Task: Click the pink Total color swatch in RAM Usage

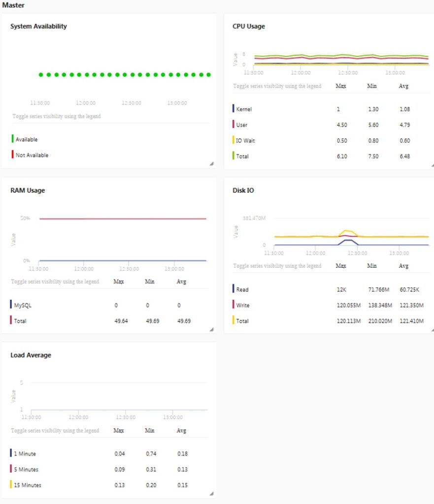Action: click(x=10, y=320)
